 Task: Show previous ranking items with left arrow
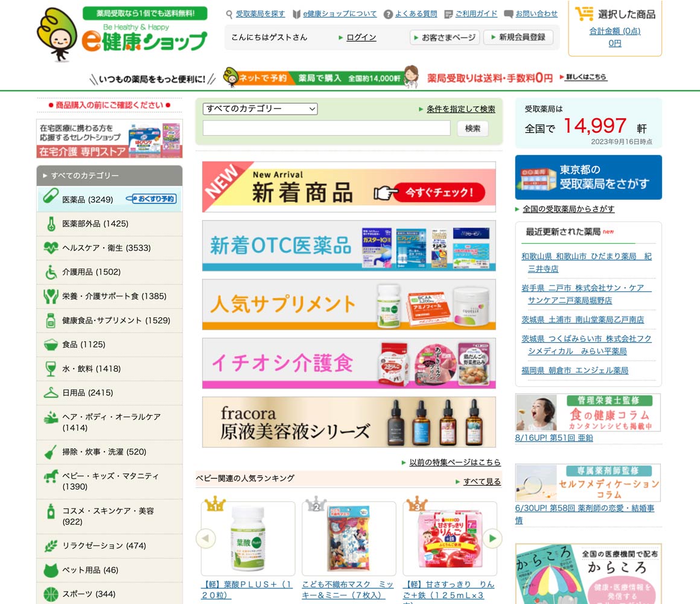click(206, 538)
